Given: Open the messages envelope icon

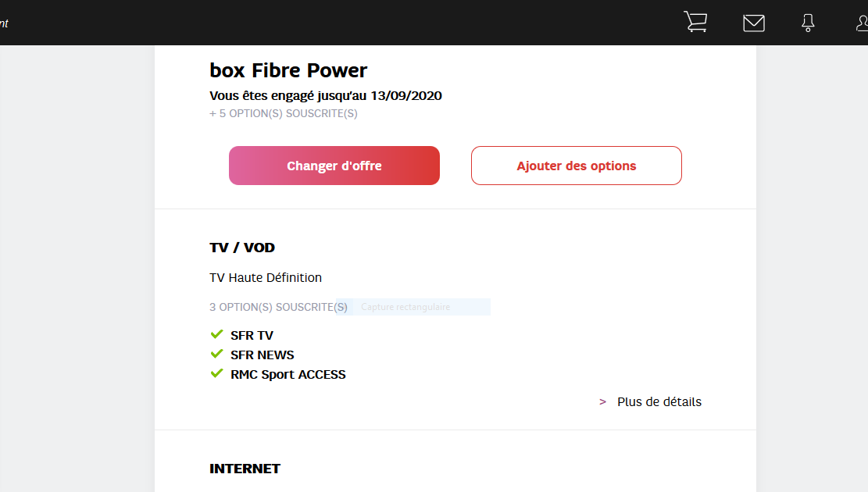Looking at the screenshot, I should (753, 23).
